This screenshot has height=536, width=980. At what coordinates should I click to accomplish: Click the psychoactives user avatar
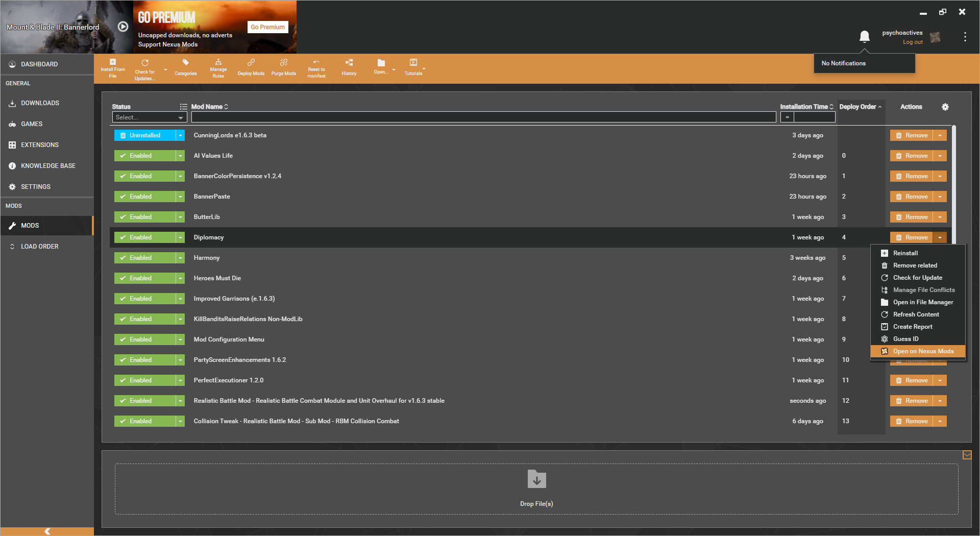(x=935, y=37)
